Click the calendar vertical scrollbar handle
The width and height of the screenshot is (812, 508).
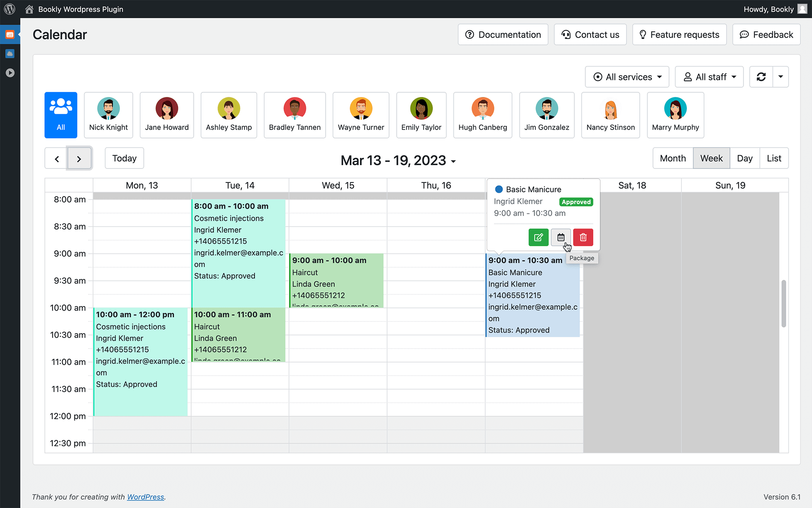pyautogui.click(x=783, y=303)
